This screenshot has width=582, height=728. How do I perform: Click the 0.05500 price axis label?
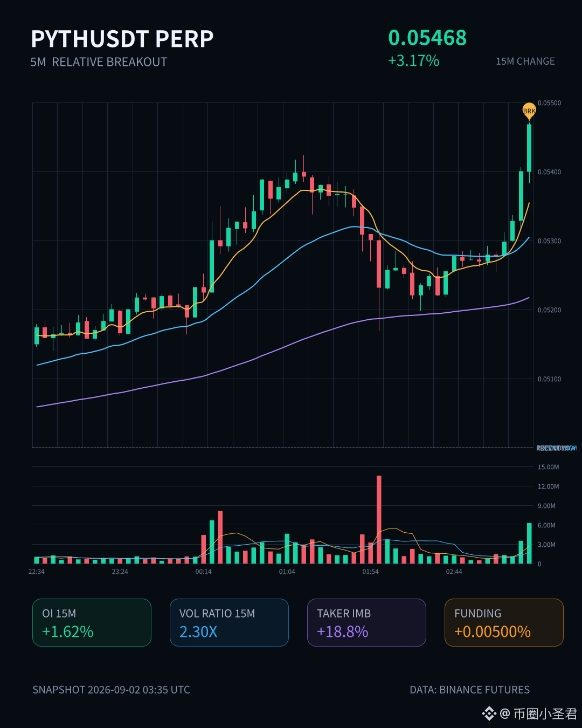[x=549, y=103]
